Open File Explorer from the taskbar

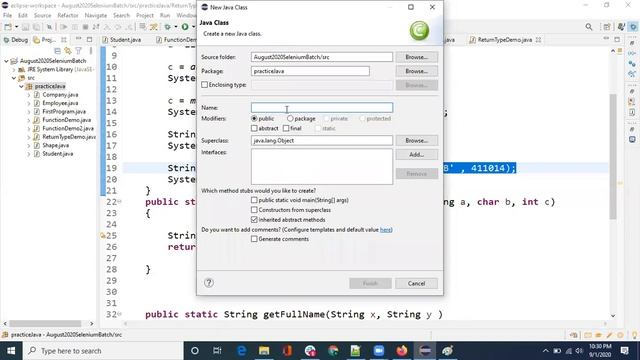tap(264, 351)
